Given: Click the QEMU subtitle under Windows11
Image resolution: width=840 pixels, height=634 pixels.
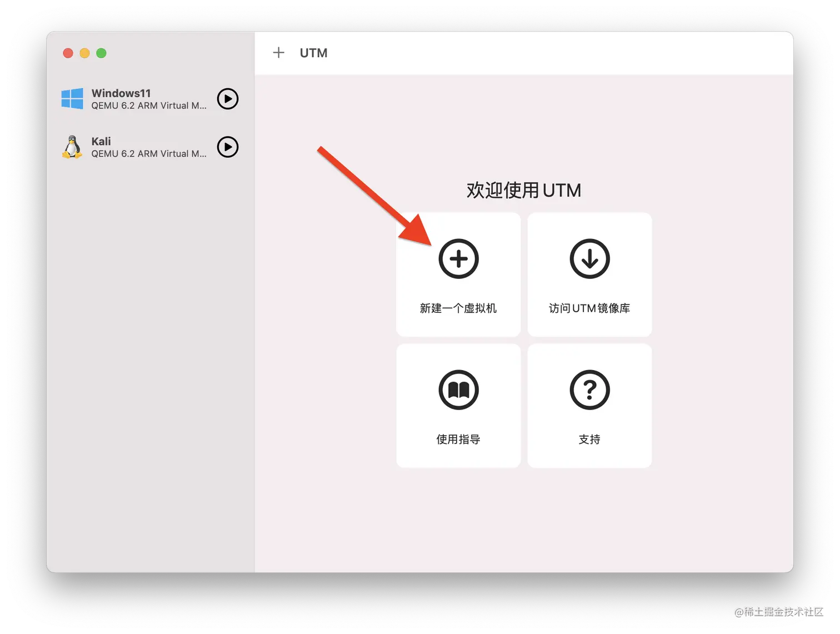Looking at the screenshot, I should tap(149, 106).
